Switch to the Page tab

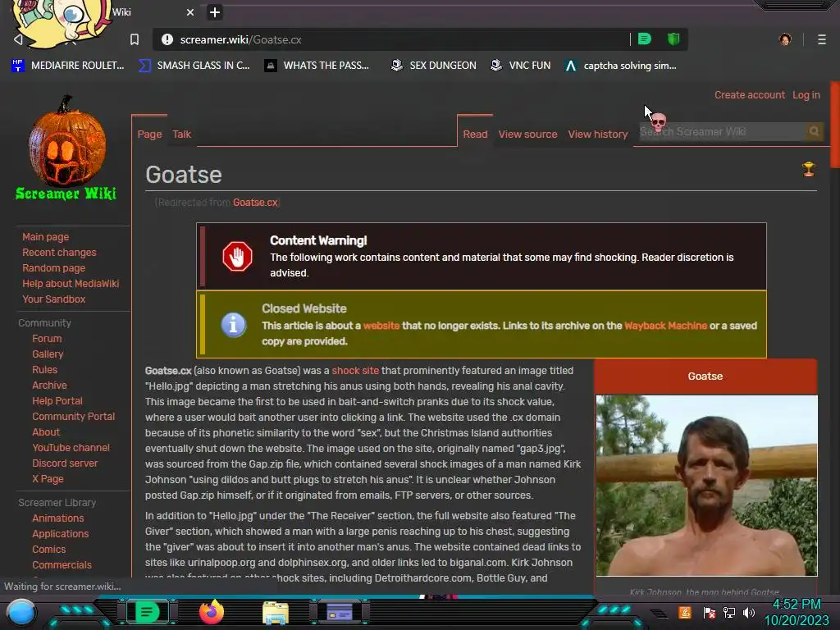point(149,134)
